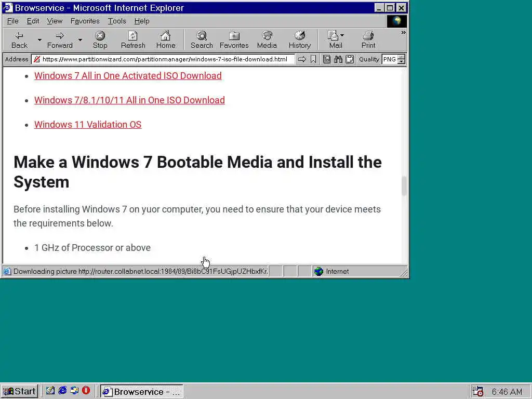Expand the Forward button history dropdown arrow
The image size is (532, 399).
[x=80, y=40]
